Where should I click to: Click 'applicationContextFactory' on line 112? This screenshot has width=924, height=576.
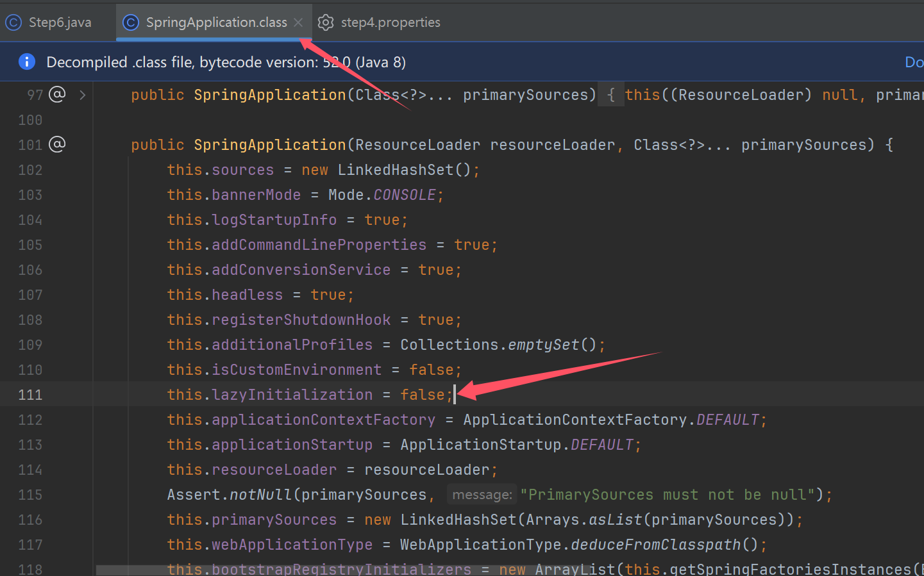(x=323, y=420)
